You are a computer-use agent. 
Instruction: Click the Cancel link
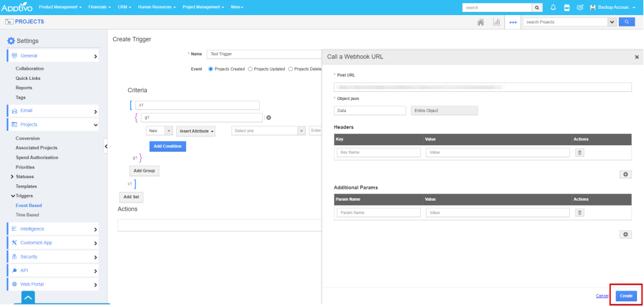[x=602, y=296]
